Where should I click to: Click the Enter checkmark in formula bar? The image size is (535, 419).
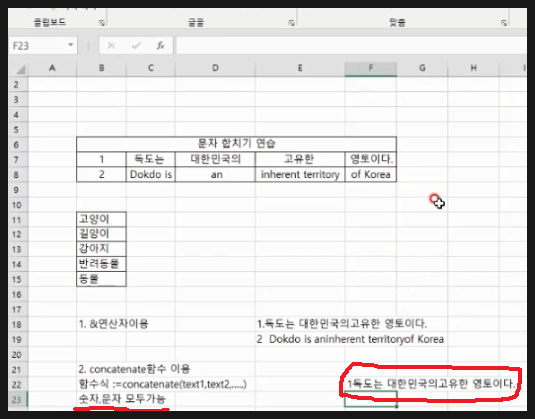[x=136, y=45]
